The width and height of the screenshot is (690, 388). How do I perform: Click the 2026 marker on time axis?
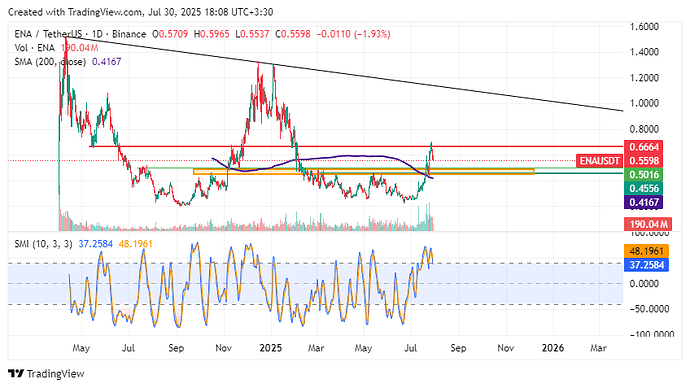coord(553,348)
